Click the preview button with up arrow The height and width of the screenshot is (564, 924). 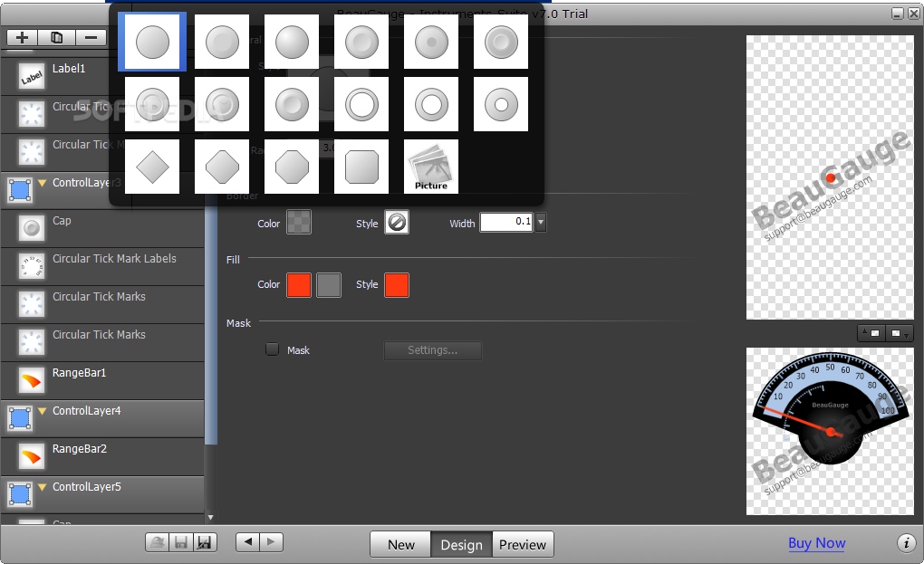[871, 333]
